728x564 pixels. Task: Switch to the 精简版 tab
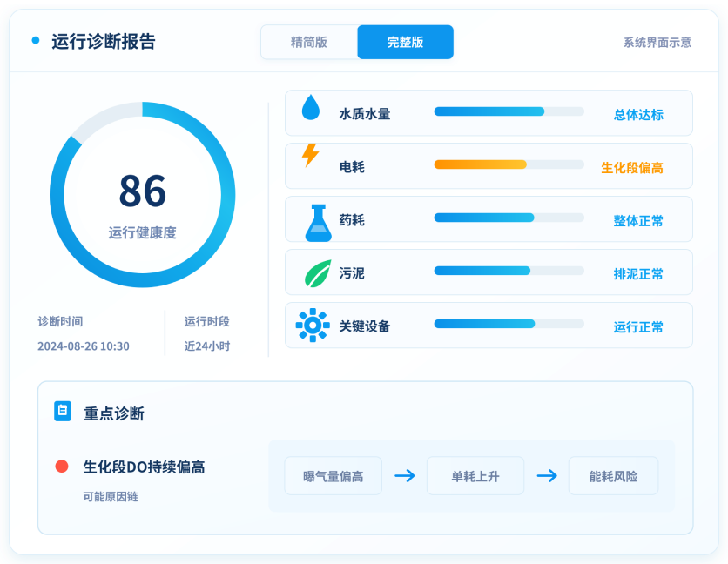(309, 43)
